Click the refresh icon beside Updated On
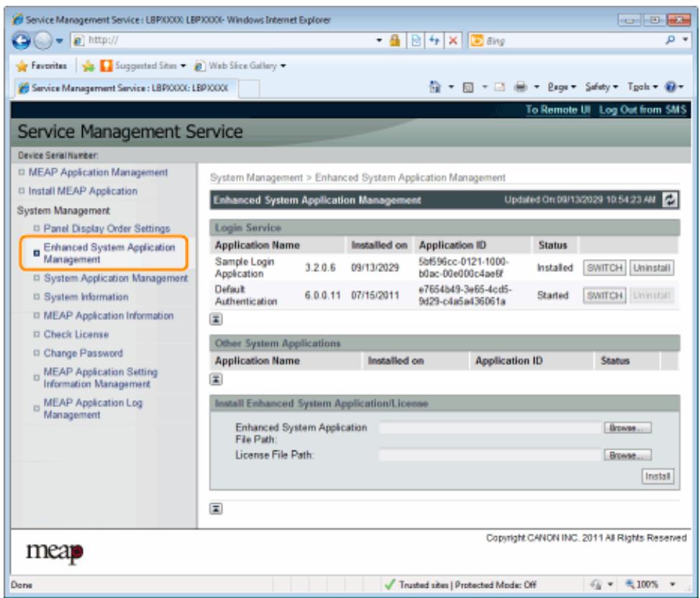 670,200
